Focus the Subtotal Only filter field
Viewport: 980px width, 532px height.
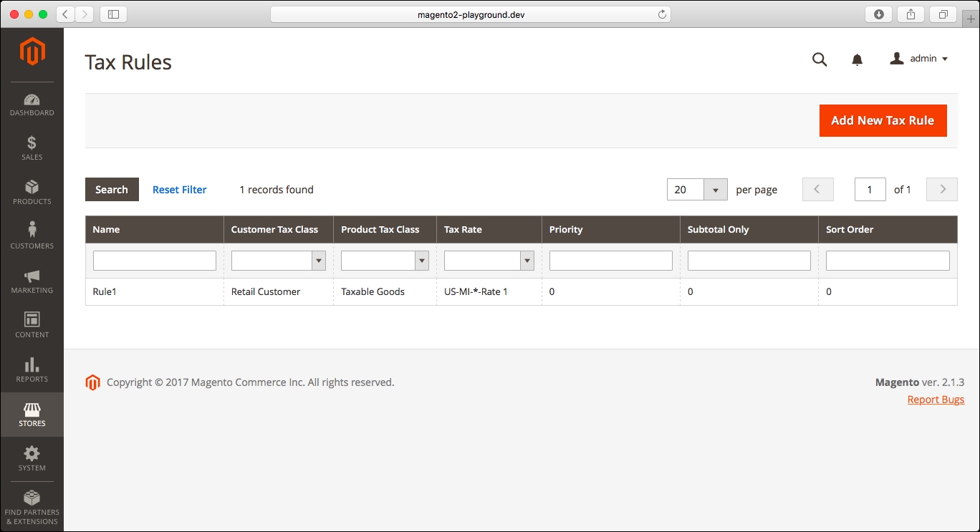[749, 261]
